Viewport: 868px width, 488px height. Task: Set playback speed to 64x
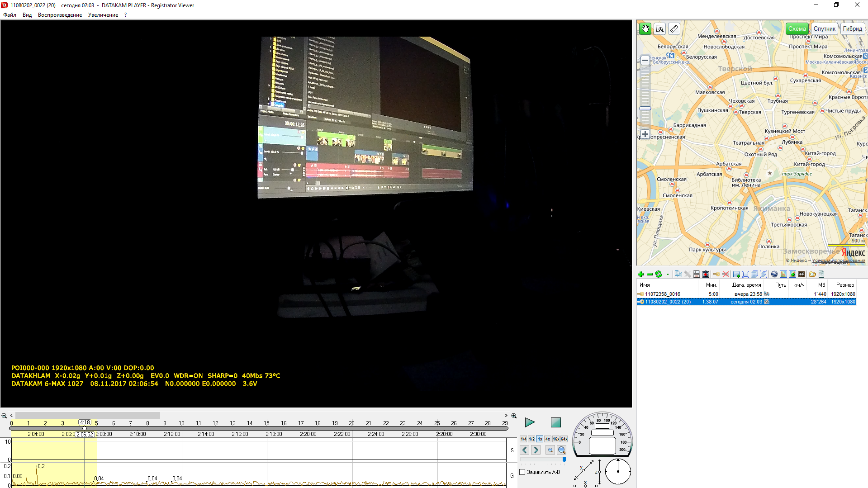(x=564, y=439)
